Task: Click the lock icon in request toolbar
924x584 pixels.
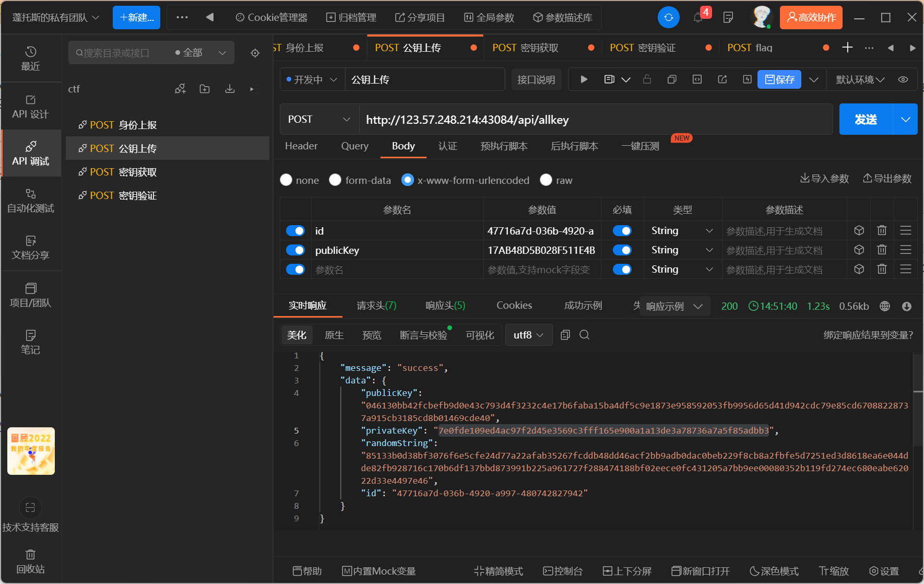Action: tap(647, 79)
